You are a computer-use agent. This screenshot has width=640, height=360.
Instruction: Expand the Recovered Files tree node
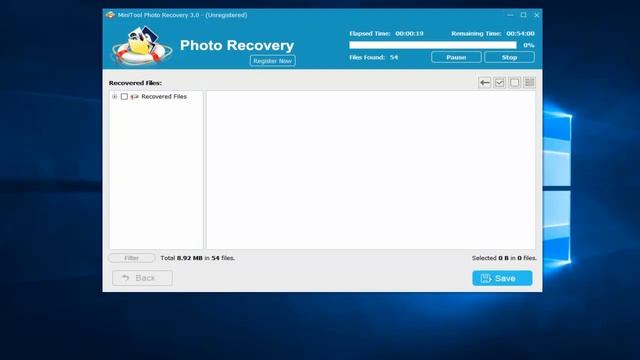tap(115, 97)
